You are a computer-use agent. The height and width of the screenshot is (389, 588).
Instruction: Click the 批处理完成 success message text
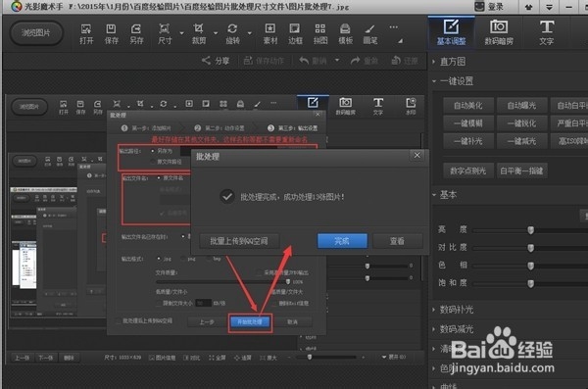(x=292, y=197)
